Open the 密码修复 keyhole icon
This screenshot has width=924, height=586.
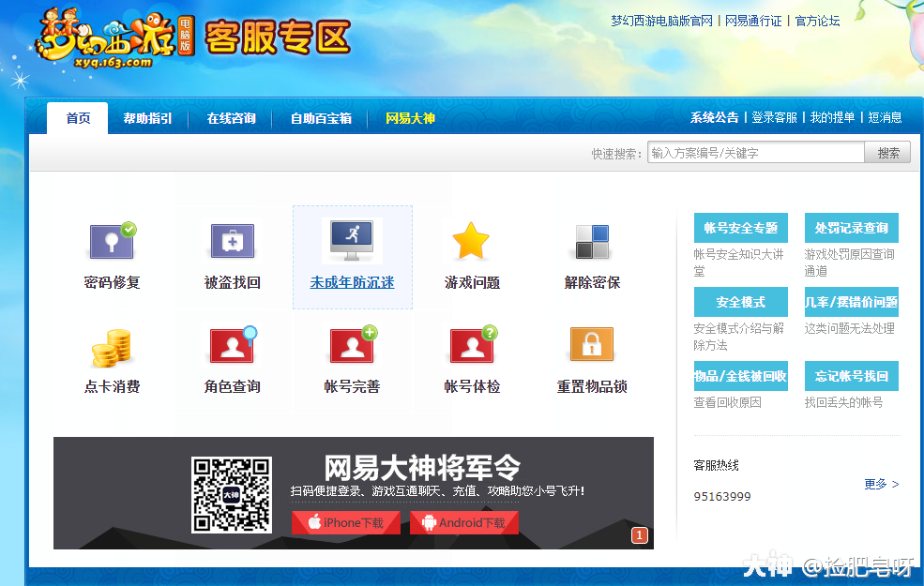(112, 240)
